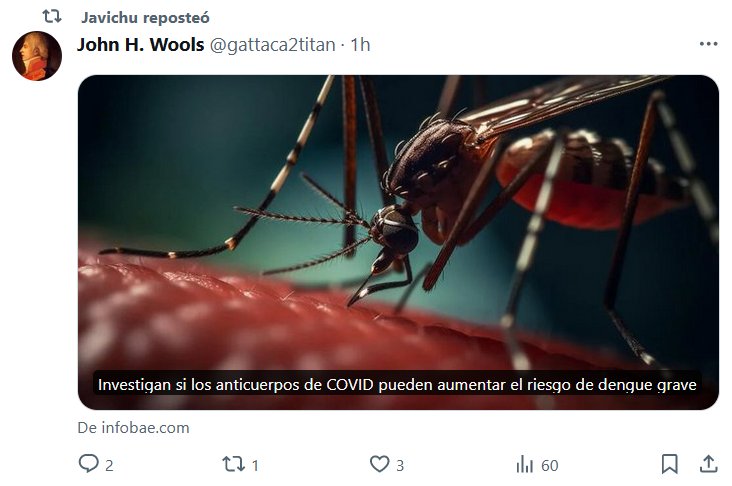The height and width of the screenshot is (486, 732).
Task: Repost using the arrows icon below the post
Action: tap(233, 464)
